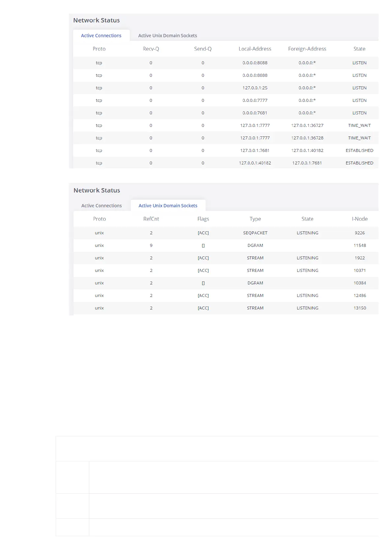Click TIME_WAIT state for port 36727 row
392x555 pixels.
point(359,125)
